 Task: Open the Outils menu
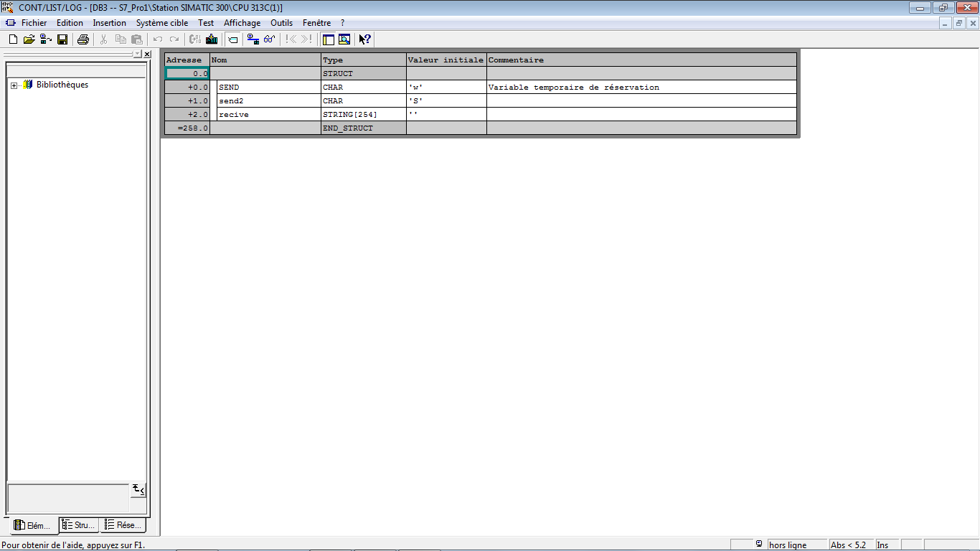(x=282, y=23)
